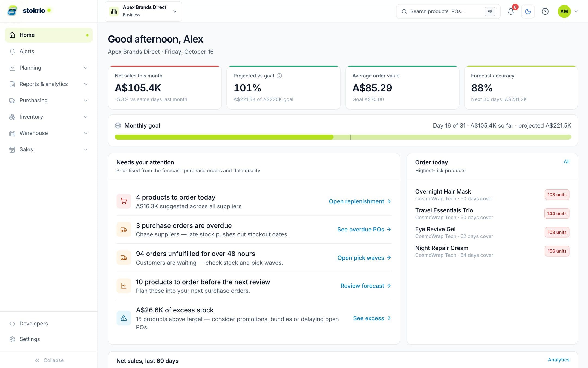The width and height of the screenshot is (588, 368).
Task: Click Open pick waves link
Action: [364, 258]
